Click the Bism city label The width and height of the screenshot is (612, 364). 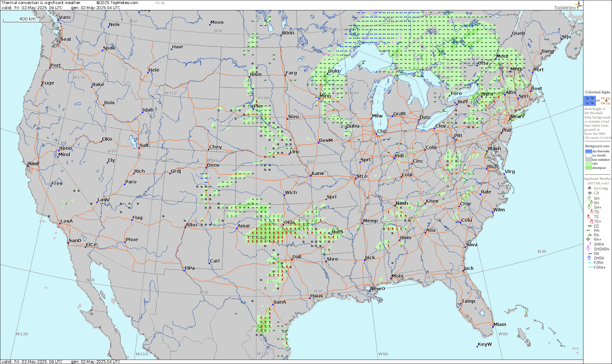point(256,74)
